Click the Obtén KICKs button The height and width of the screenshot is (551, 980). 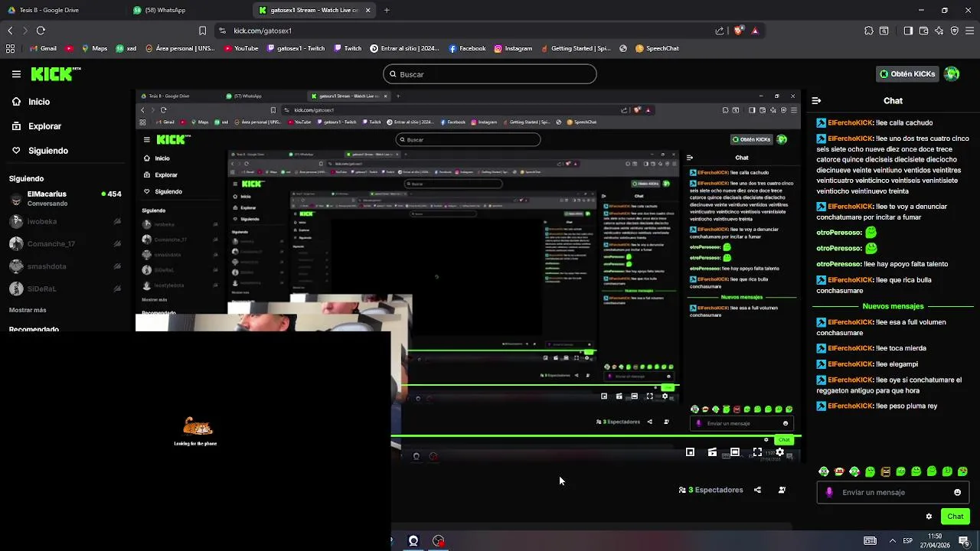coord(907,74)
